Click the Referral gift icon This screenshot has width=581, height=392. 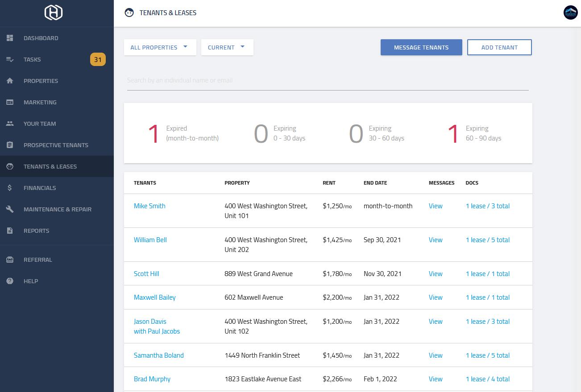tap(10, 260)
